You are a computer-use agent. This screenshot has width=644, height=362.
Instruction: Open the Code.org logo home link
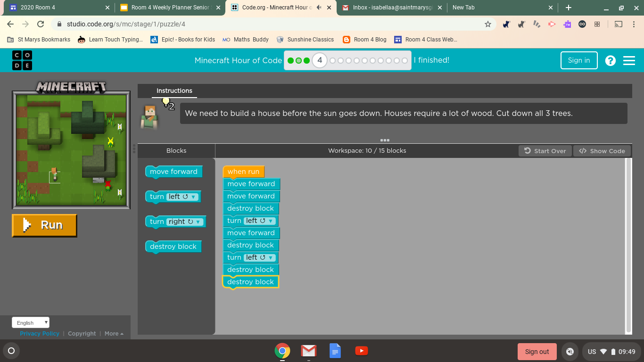coord(22,60)
